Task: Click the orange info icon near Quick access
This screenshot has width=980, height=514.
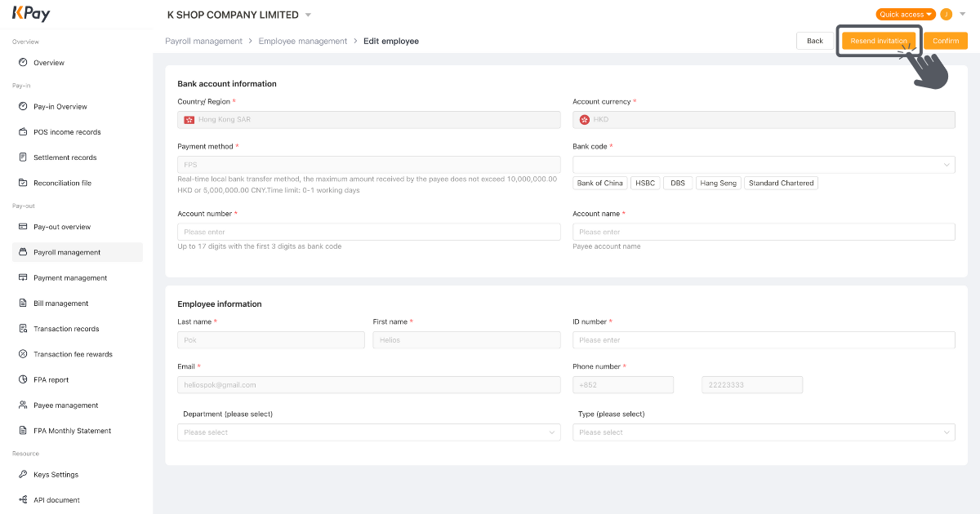Action: pos(946,14)
